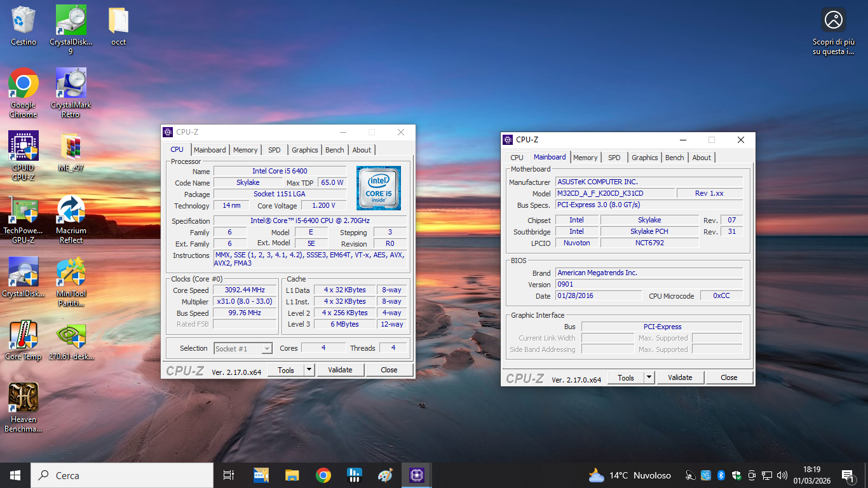The height and width of the screenshot is (488, 868).
Task: Expand Tools dropdown arrow in Mainboard window
Action: 649,377
